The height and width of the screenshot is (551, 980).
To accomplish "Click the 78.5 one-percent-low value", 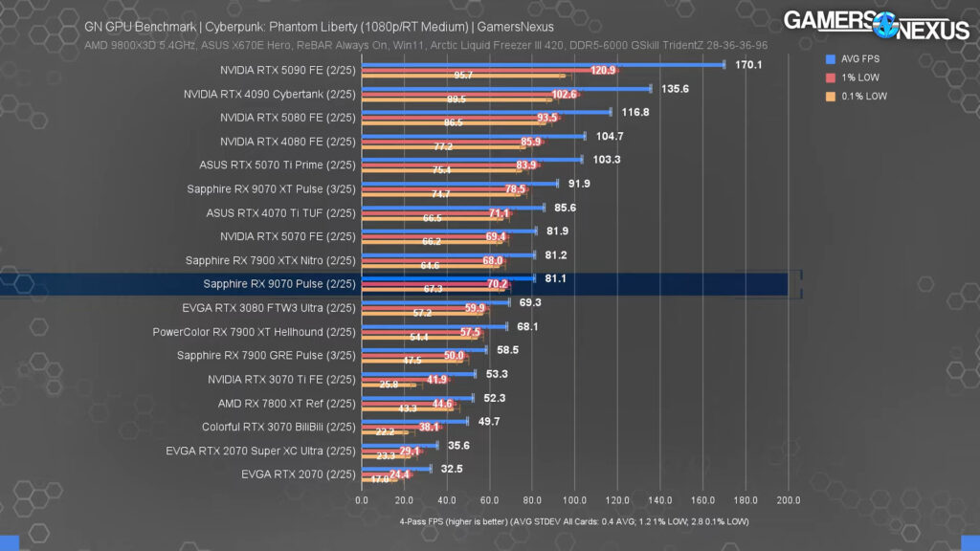I will click(515, 189).
